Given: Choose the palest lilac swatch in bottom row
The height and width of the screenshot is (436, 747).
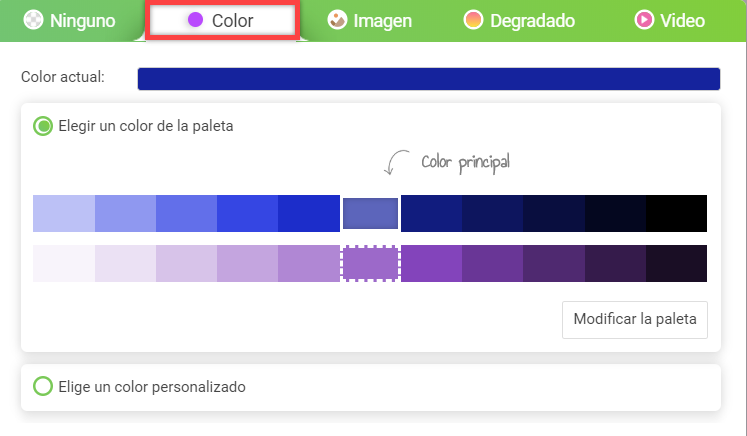Looking at the screenshot, I should pyautogui.click(x=64, y=264).
